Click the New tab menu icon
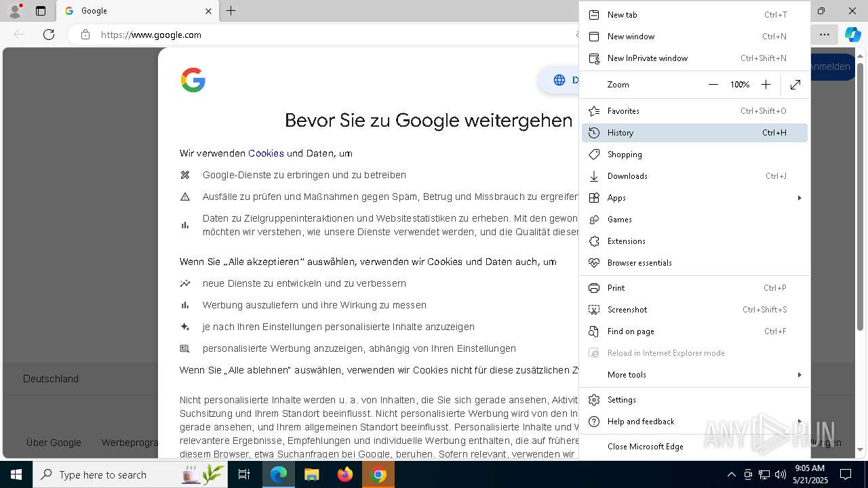The image size is (868, 488). pyautogui.click(x=594, y=15)
